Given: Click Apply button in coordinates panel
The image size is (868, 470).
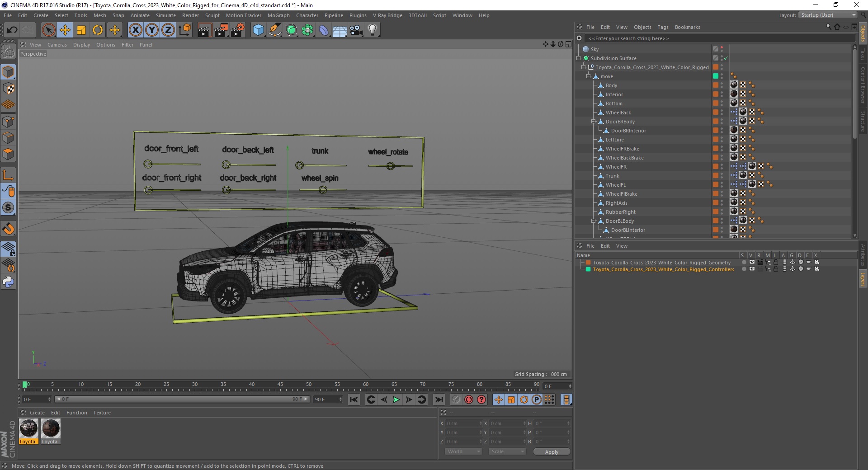Looking at the screenshot, I should pyautogui.click(x=552, y=451).
